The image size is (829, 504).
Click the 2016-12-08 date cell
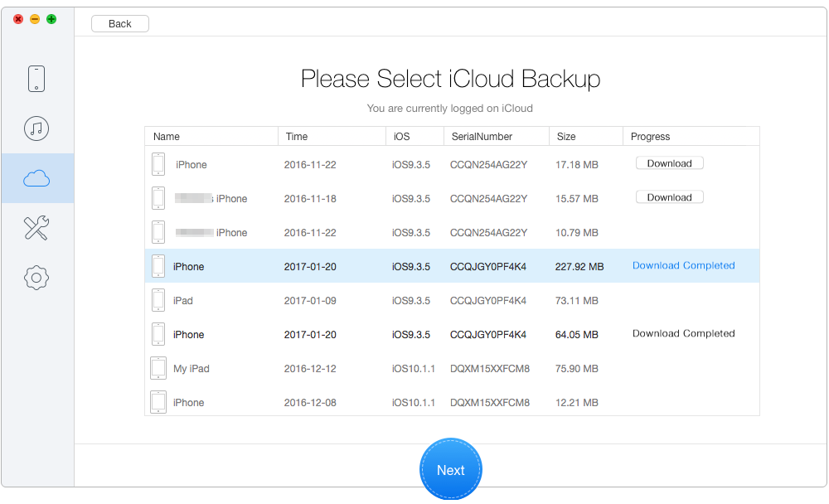point(310,403)
